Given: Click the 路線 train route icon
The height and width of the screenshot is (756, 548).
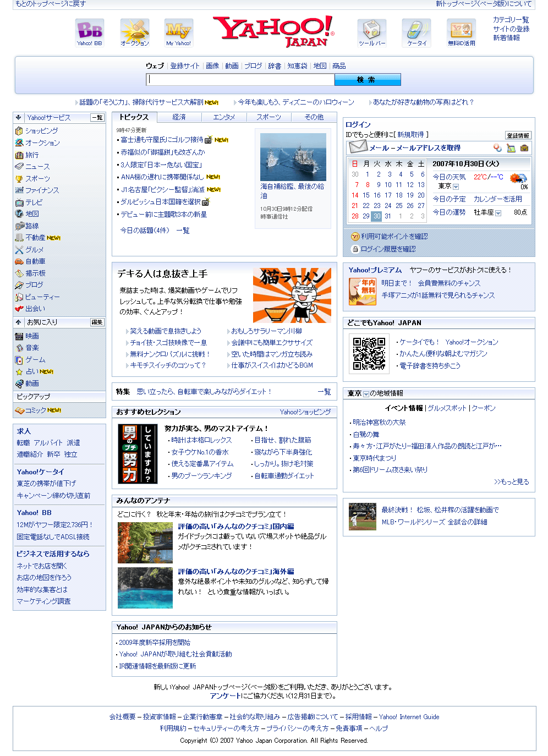Looking at the screenshot, I should (x=19, y=226).
